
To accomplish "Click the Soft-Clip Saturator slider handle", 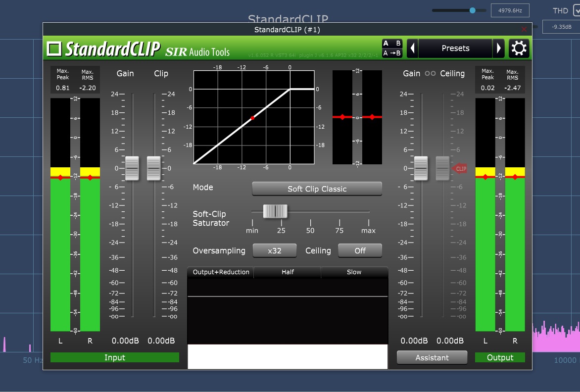I will click(x=275, y=211).
